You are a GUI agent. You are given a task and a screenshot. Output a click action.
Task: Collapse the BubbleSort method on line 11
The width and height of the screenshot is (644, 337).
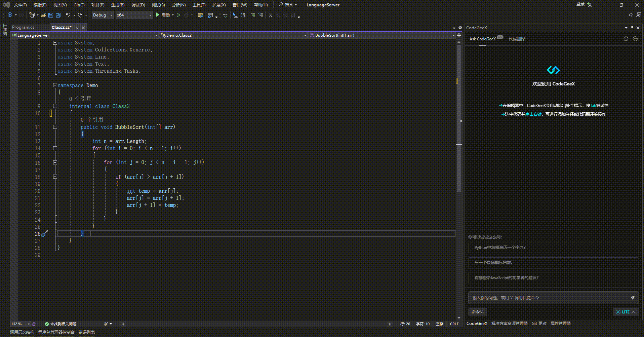pos(55,127)
